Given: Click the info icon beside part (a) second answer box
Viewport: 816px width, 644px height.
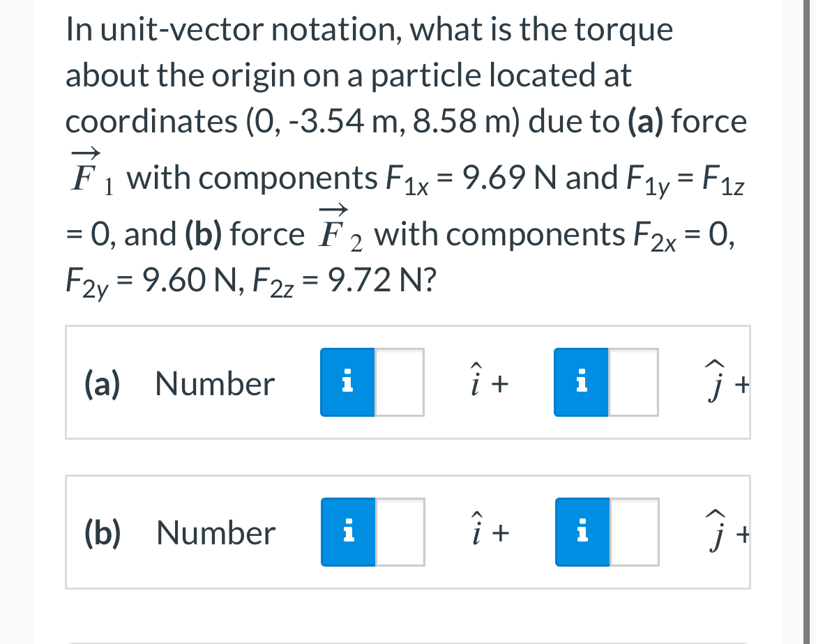Looking at the screenshot, I should pos(582,382).
